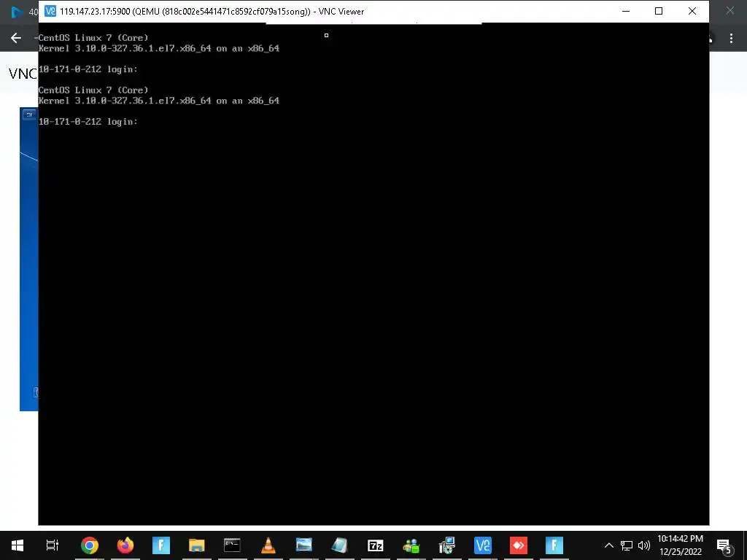Viewport: 747px width, 560px height.
Task: Click the first 'CentOS Linux 7 (Core)' line
Action: pyautogui.click(x=93, y=38)
